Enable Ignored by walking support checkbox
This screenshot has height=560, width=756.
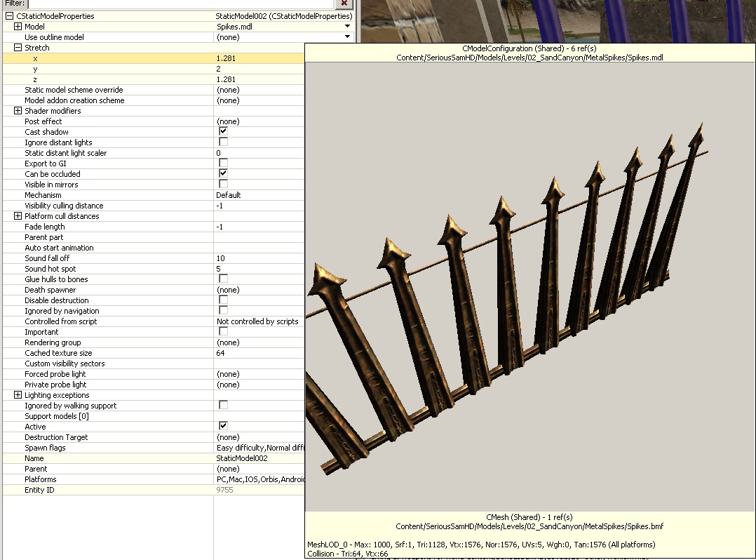pyautogui.click(x=223, y=405)
